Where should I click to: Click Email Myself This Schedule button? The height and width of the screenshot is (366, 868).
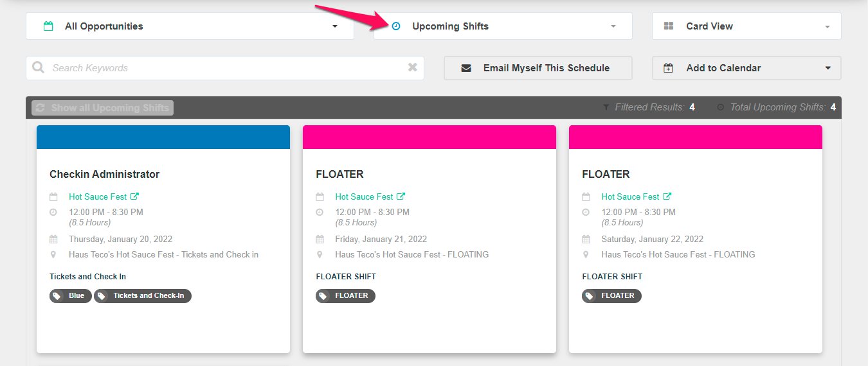click(538, 68)
